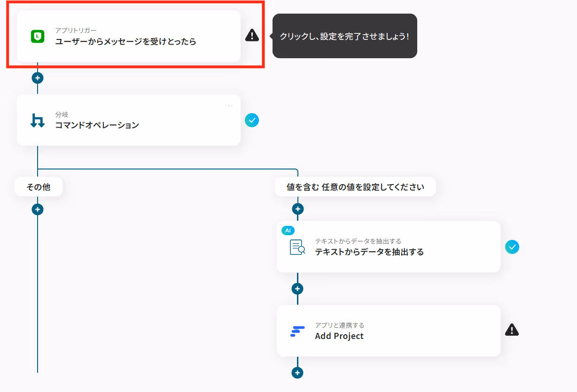Screen dimensions: 577x392
Task: Click the branch icon in コマンドオペレーション
Action: [x=38, y=120]
